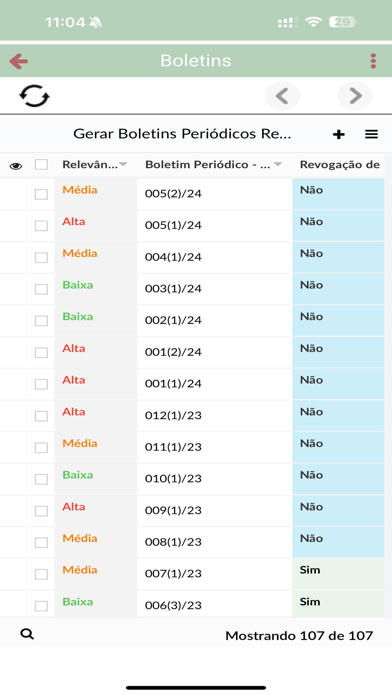The height and width of the screenshot is (696, 392).
Task: Expand the Boletim Periódico column dropdown
Action: pos(278,165)
